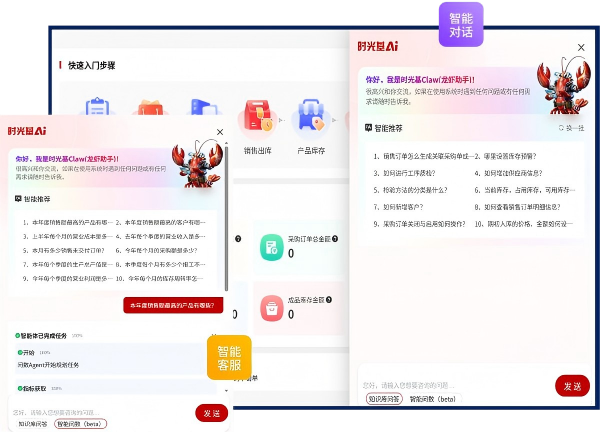Click the help icon beside 成品库存金额
Image resolution: width=600 pixels, height=432 pixels.
[x=329, y=300]
